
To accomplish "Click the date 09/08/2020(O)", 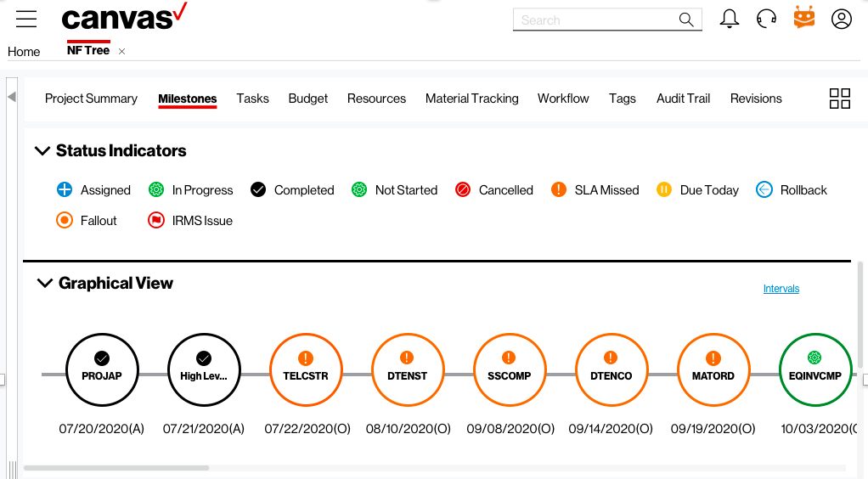I will coord(510,429).
